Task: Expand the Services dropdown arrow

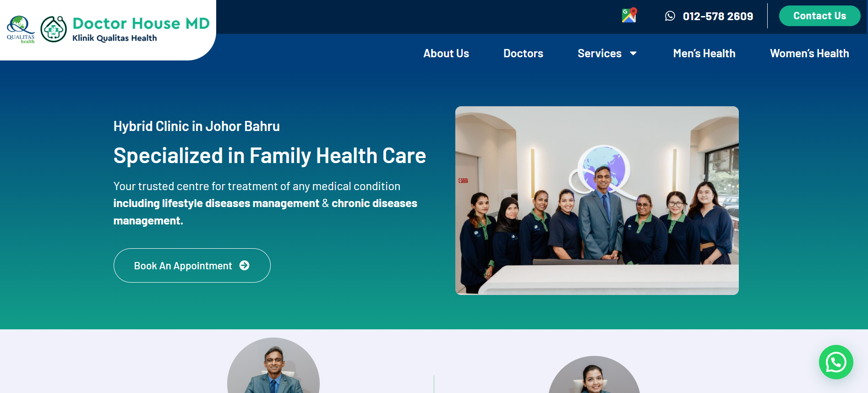Action: (x=633, y=54)
